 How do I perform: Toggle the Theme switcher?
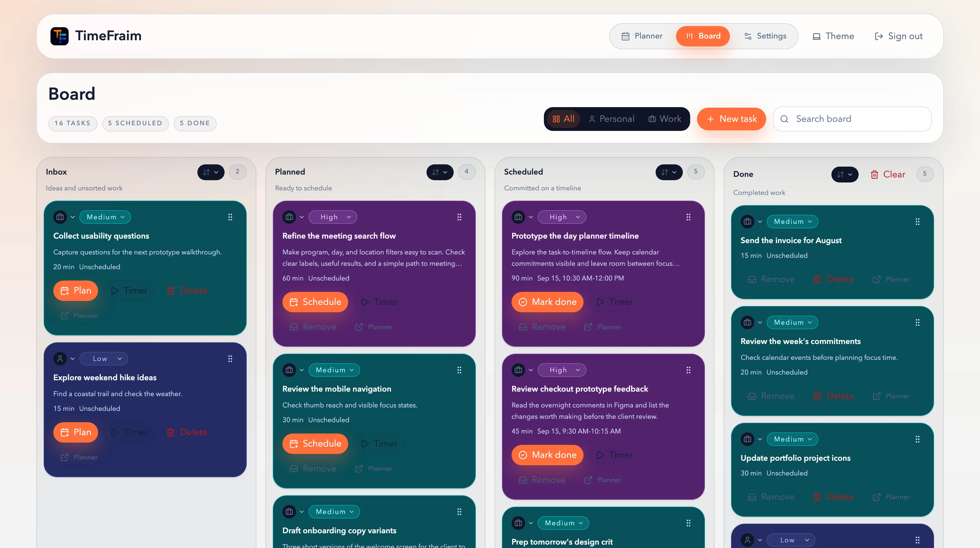pyautogui.click(x=833, y=36)
